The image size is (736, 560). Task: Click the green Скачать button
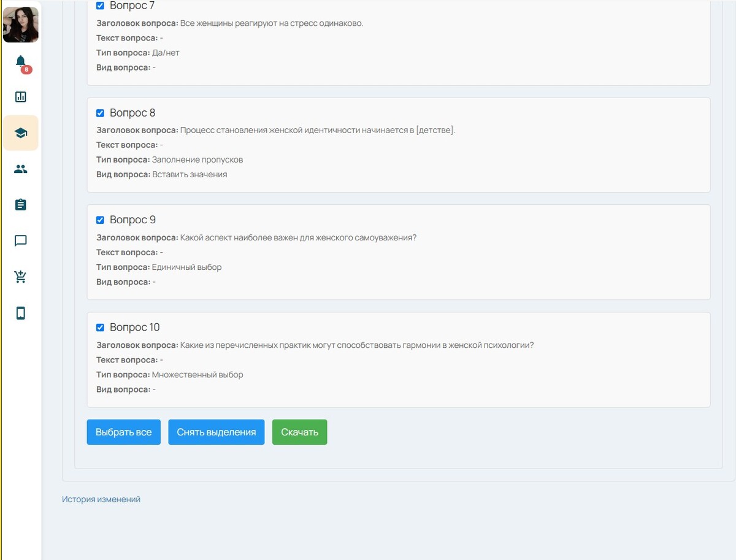click(x=299, y=432)
